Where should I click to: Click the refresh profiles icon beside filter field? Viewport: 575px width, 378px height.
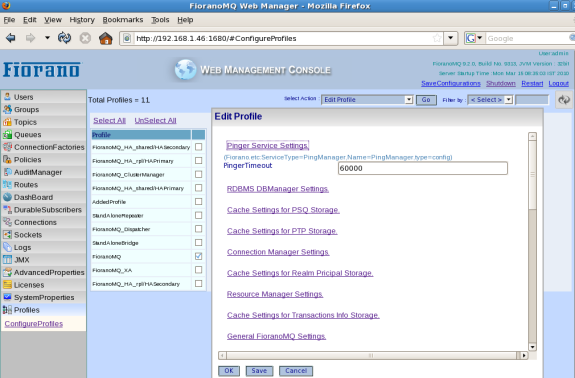click(564, 100)
